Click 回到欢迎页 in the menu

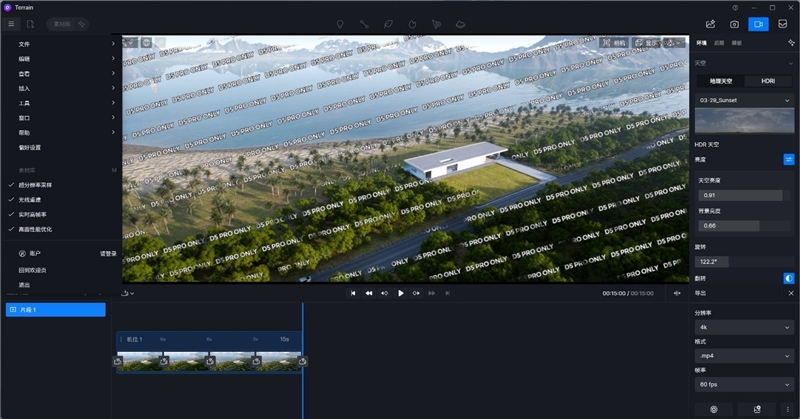coord(32,269)
